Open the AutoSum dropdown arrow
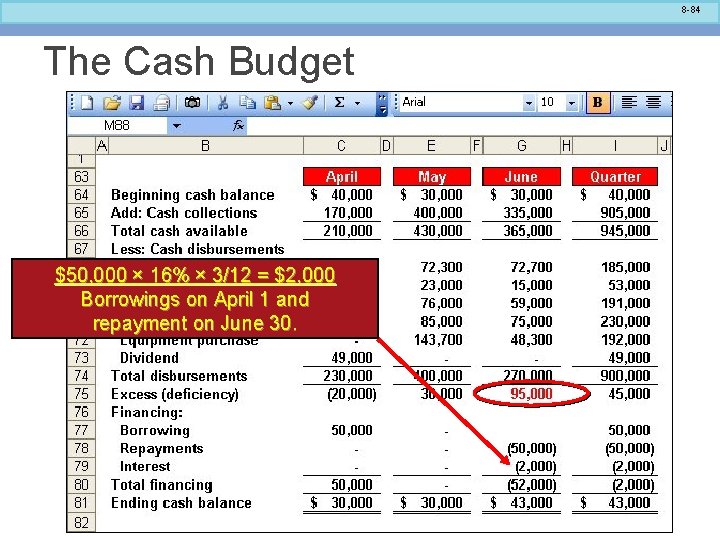Image resolution: width=720 pixels, height=540 pixels. pos(357,103)
